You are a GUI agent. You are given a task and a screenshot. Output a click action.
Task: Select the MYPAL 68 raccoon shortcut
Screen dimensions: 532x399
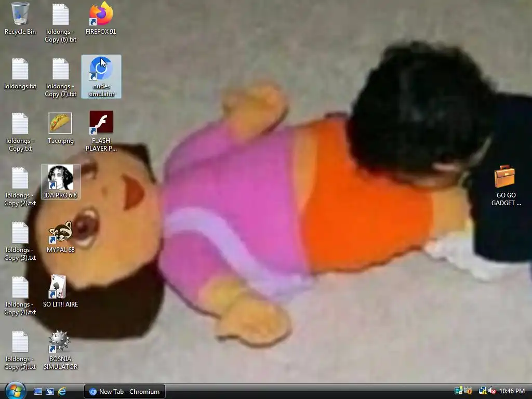pos(60,237)
